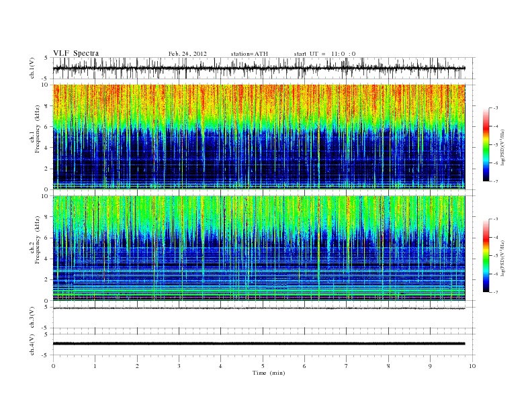Viewport: 532px width, 411px height.
Task: Click time axis tick label "4"
Action: pyautogui.click(x=220, y=366)
